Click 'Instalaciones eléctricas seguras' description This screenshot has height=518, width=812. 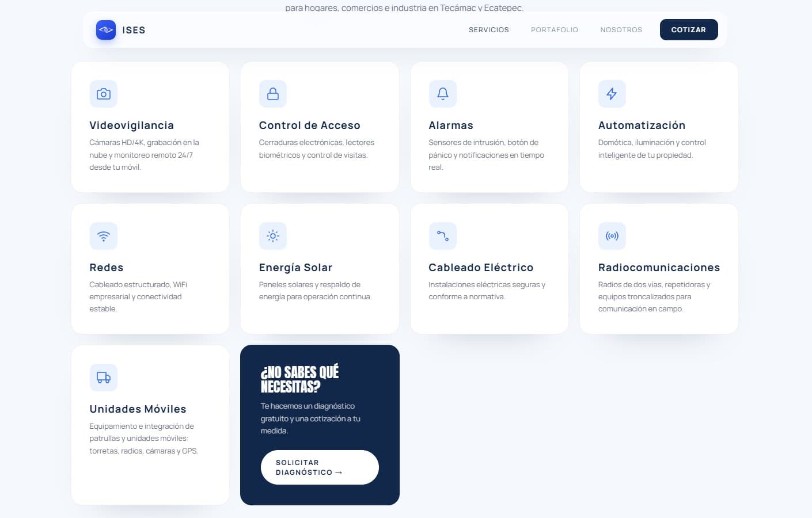[x=487, y=291]
